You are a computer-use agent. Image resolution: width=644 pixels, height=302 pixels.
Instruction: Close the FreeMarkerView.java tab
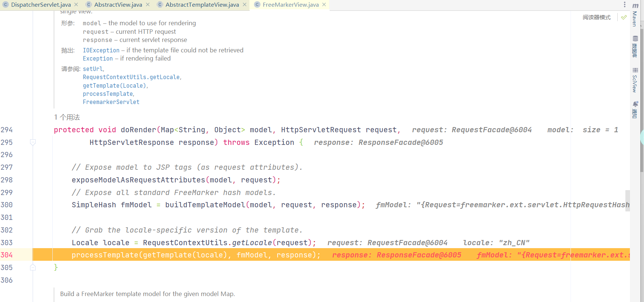[324, 5]
